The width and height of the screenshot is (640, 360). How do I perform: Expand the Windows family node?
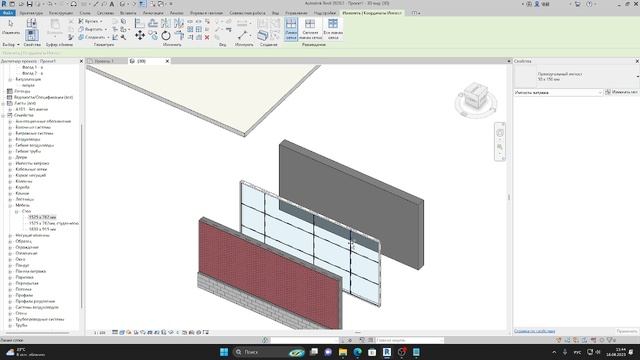click(10, 259)
